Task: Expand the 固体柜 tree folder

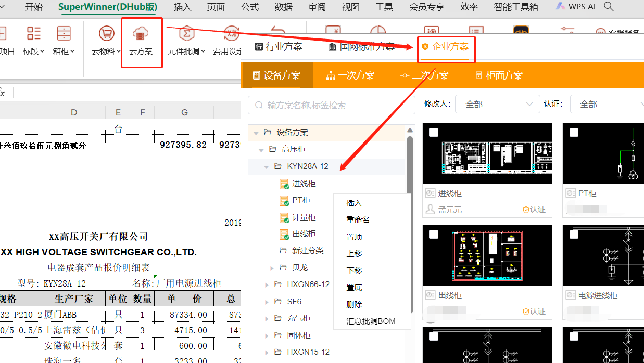Action: (266, 335)
